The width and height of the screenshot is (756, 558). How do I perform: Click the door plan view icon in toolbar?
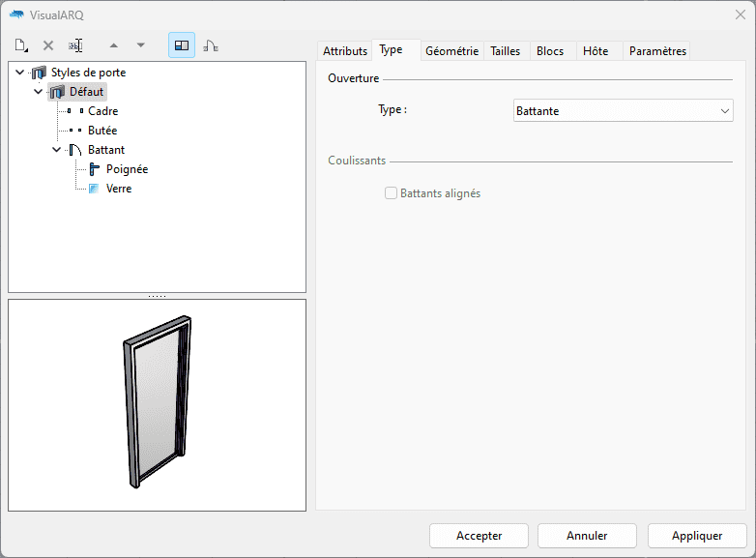coord(211,45)
